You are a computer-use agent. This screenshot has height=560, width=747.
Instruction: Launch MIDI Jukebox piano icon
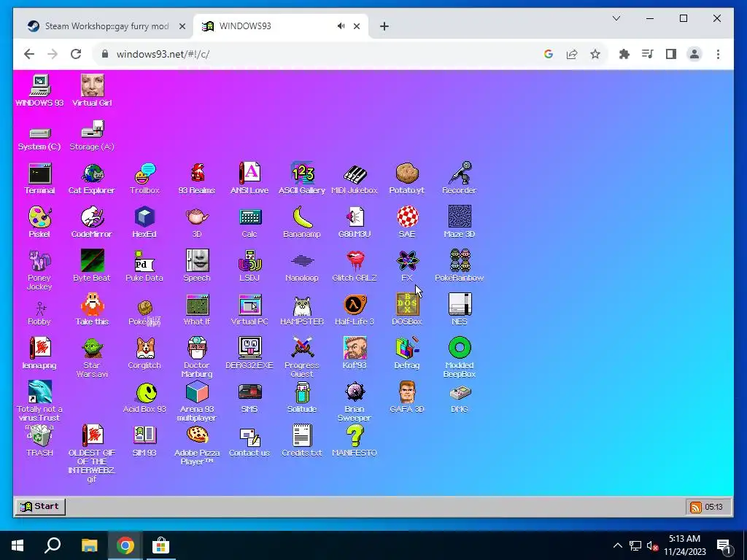[355, 174]
